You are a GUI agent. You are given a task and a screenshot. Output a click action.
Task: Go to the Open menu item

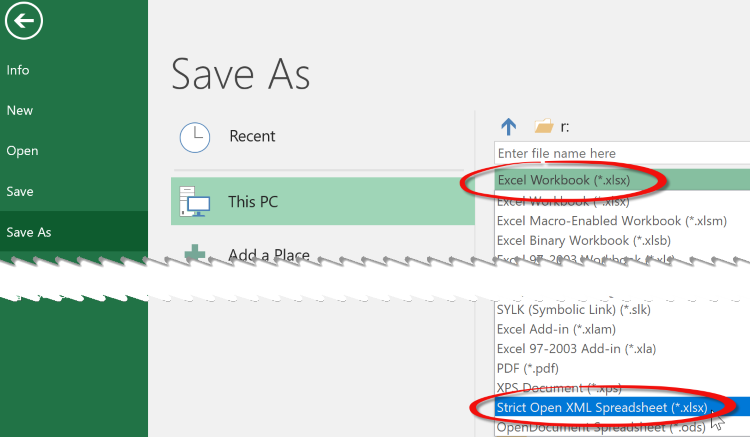(x=22, y=151)
